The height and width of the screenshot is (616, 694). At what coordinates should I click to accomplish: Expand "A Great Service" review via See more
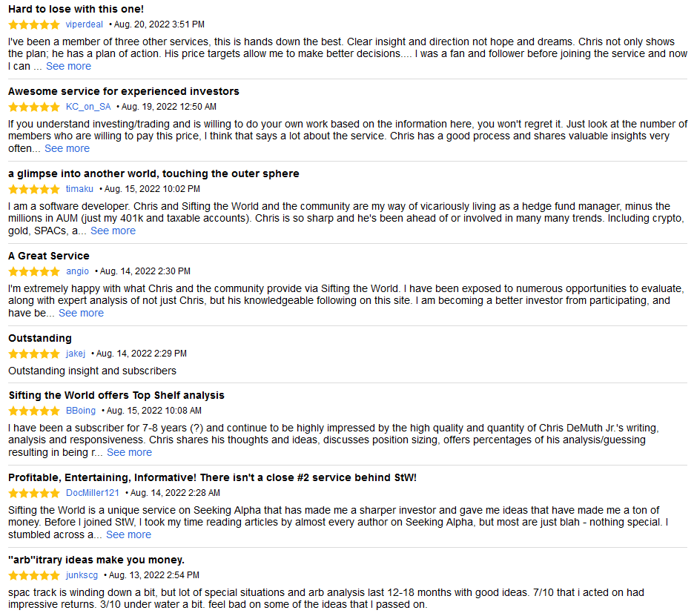click(x=81, y=313)
